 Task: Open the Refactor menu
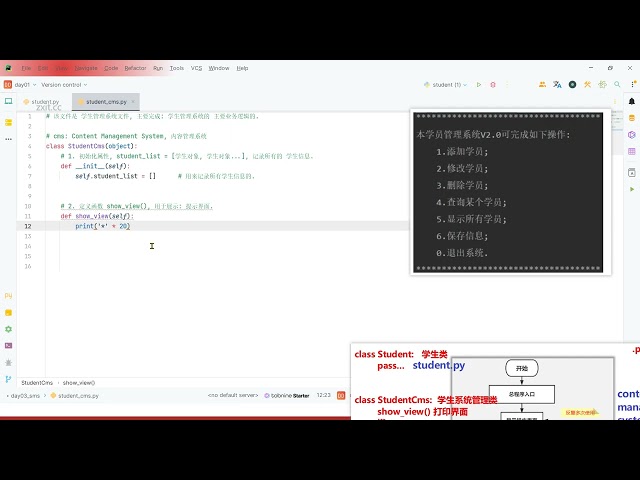[135, 68]
